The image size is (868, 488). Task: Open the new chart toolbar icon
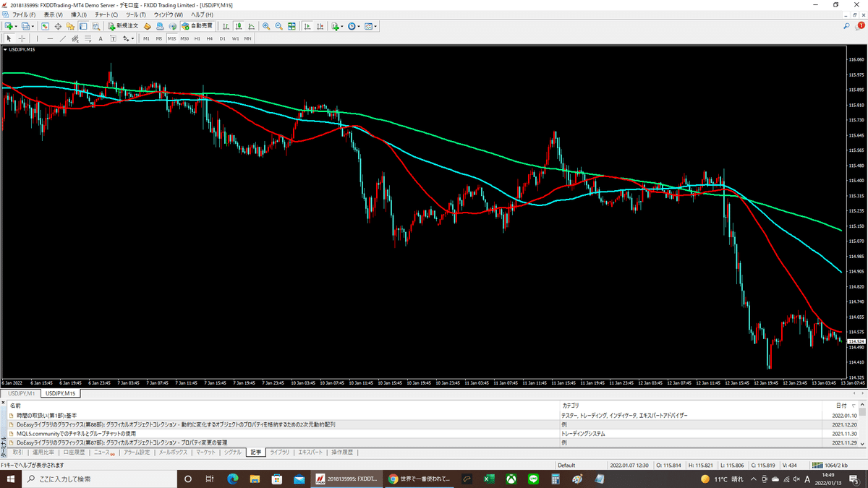[x=9, y=26]
